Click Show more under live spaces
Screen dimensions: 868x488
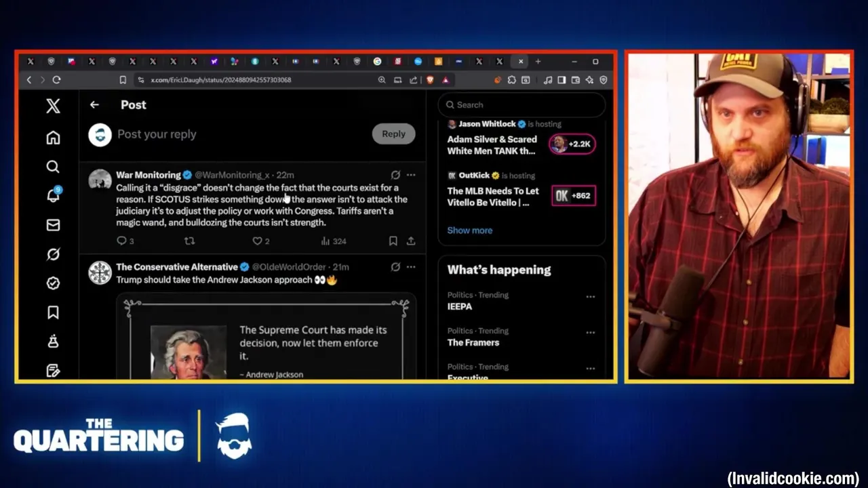tap(470, 230)
